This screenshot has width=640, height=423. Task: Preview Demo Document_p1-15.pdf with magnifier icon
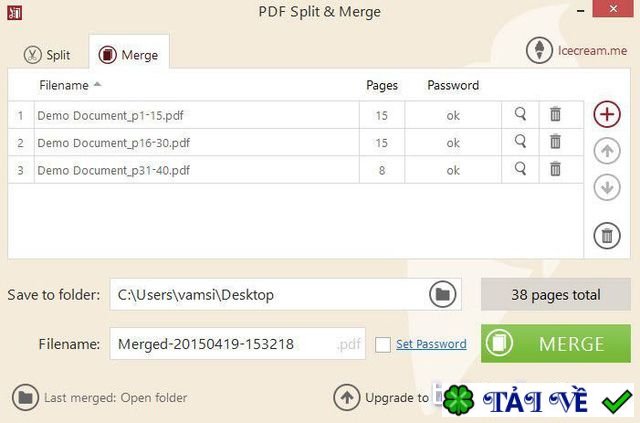tap(520, 114)
